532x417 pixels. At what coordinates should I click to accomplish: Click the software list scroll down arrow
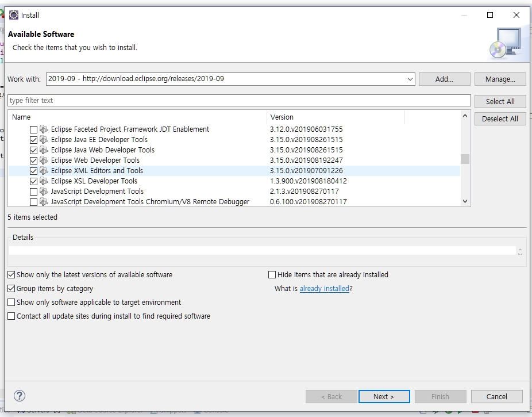pos(465,201)
